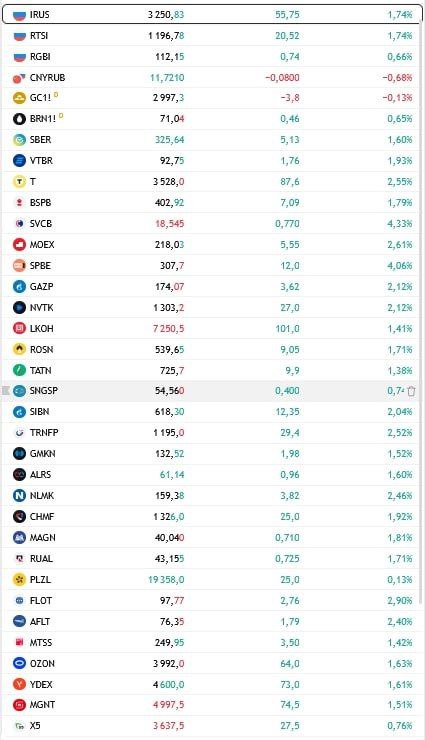Click the delayed data marker on BRN1!
The image size is (425, 740).
click(x=61, y=116)
